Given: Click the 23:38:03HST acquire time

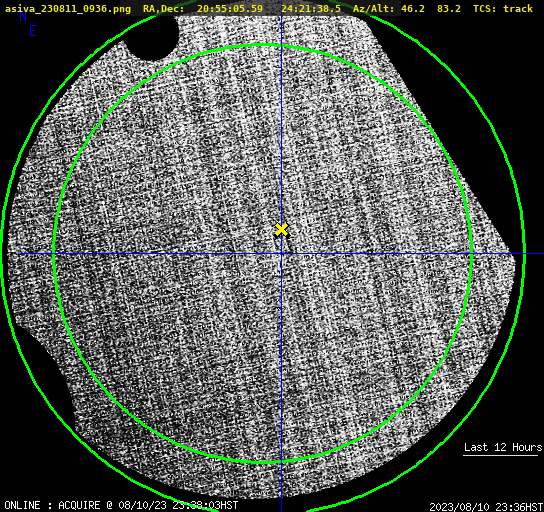Looking at the screenshot, I should click(205, 505).
